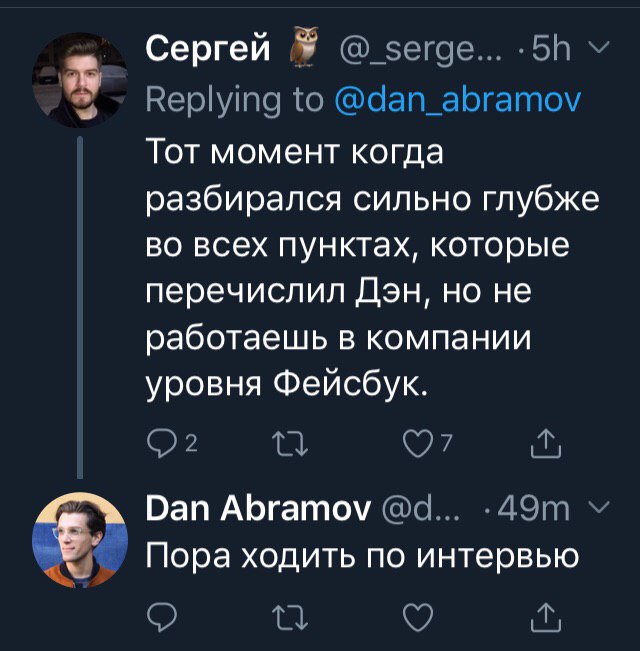Viewport: 640px width, 651px height.
Task: Open the @dan_abramov mention link
Action: (x=456, y=100)
